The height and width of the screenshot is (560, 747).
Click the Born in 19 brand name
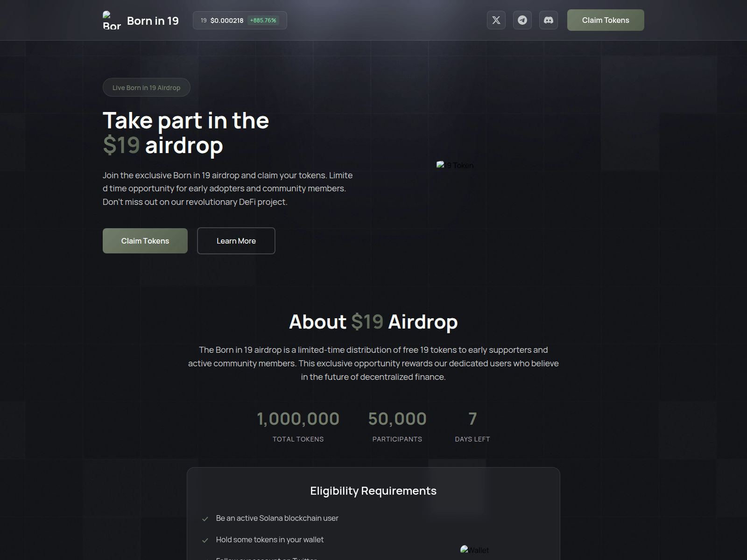tap(153, 21)
